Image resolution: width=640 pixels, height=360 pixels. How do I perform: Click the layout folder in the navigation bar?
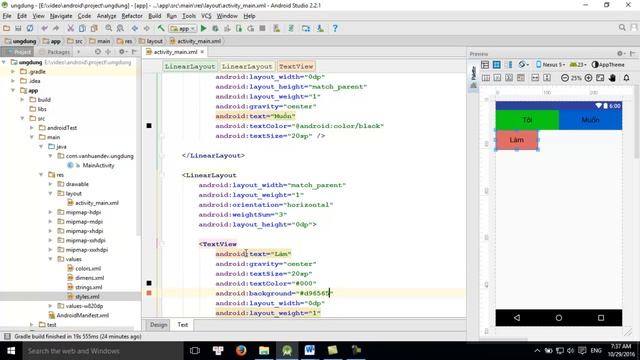click(151, 41)
